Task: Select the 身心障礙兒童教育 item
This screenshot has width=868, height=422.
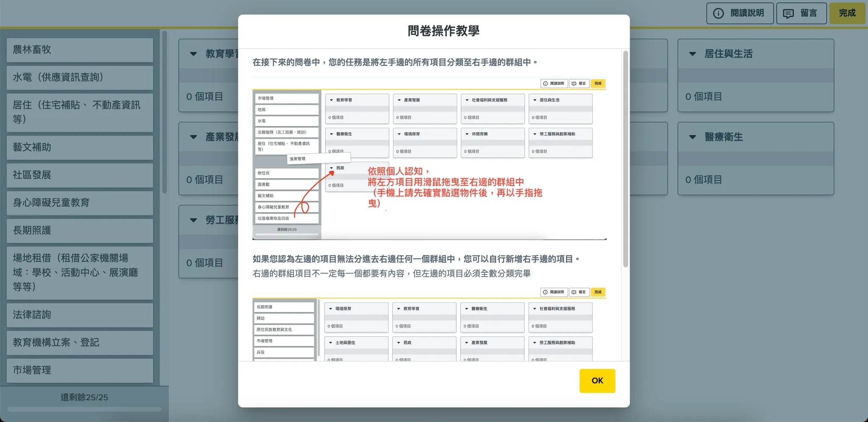Action: [80, 203]
